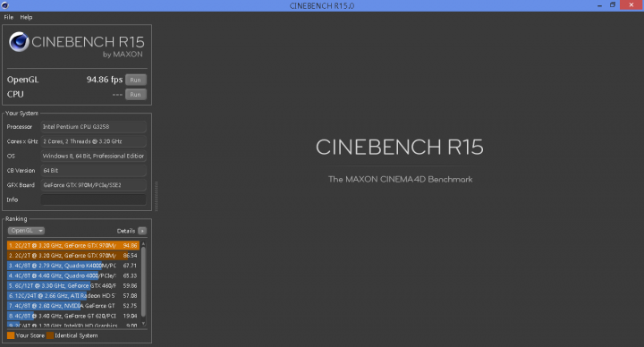
Task: Click the Cinebench sphere logo in panel
Action: coord(19,42)
